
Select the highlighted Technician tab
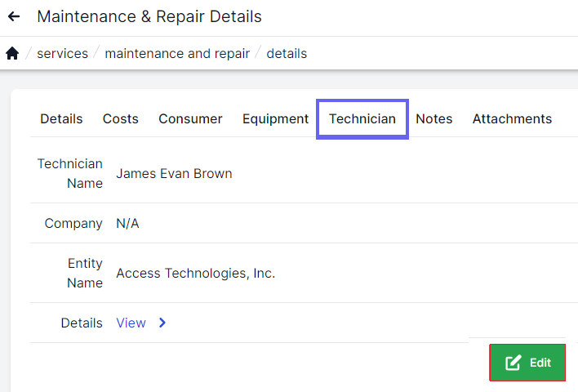(362, 118)
